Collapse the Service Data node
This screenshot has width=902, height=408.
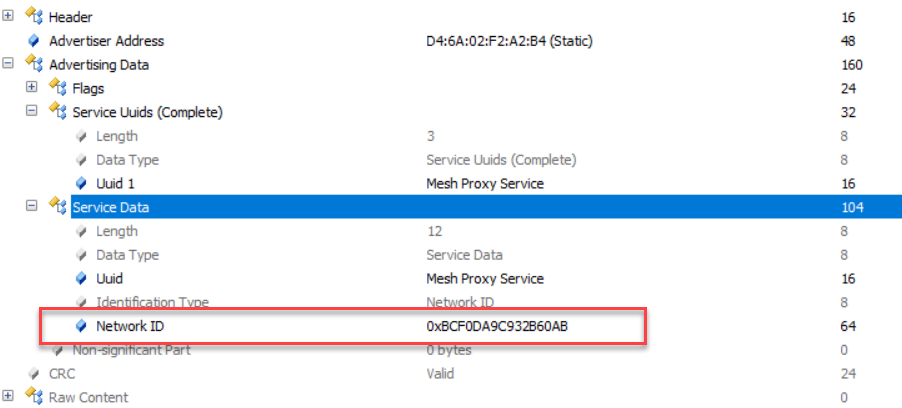tap(32, 207)
